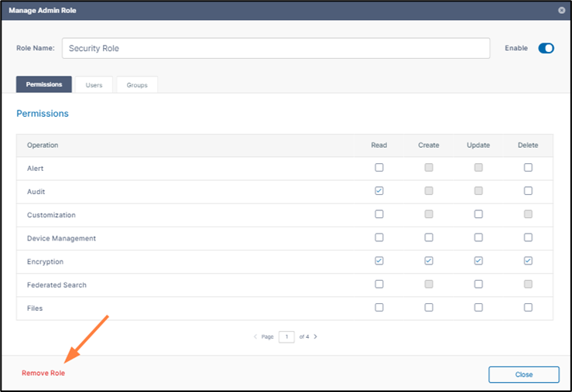572x392 pixels.
Task: Check Create permission for Files
Action: 429,308
